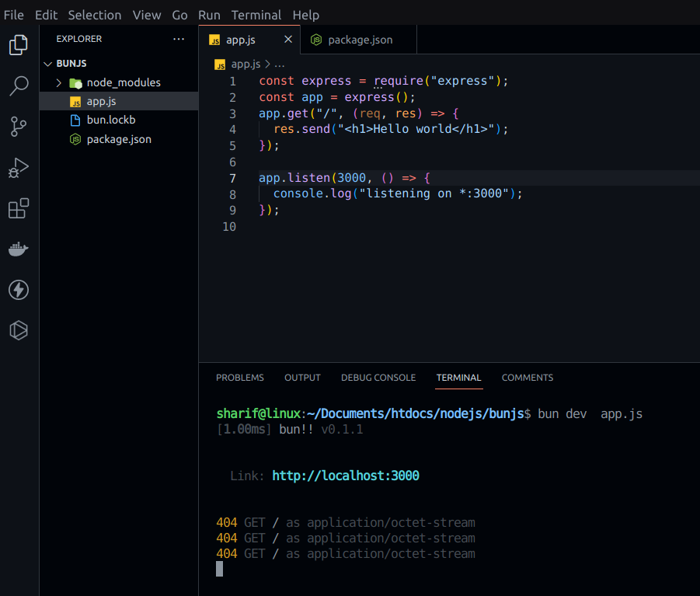The height and width of the screenshot is (596, 700).
Task: Open the Docker view
Action: [19, 249]
